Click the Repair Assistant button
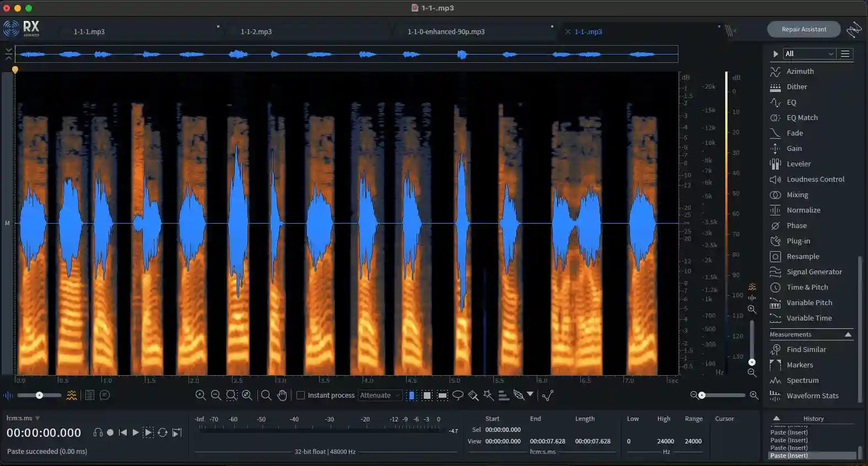Image resolution: width=868 pixels, height=466 pixels. coord(804,29)
